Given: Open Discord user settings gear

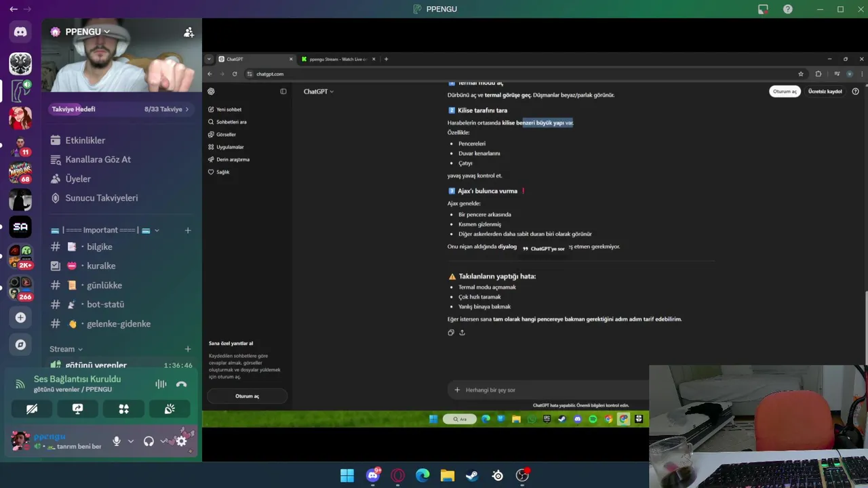Looking at the screenshot, I should click(181, 441).
